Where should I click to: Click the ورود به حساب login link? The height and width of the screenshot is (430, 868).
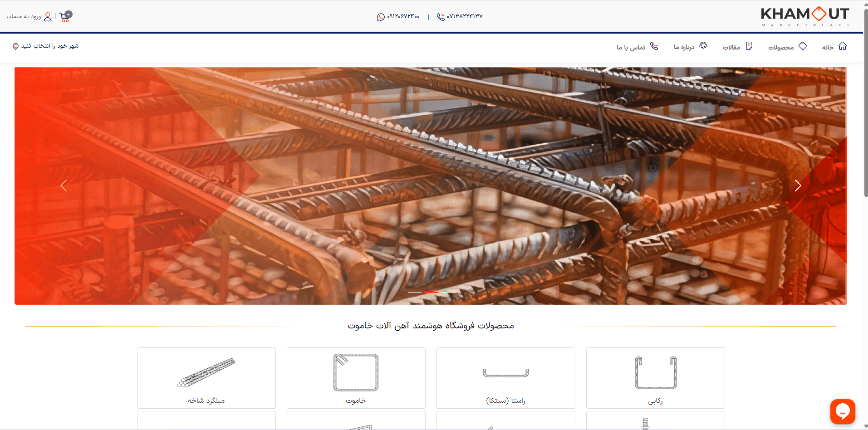(24, 17)
